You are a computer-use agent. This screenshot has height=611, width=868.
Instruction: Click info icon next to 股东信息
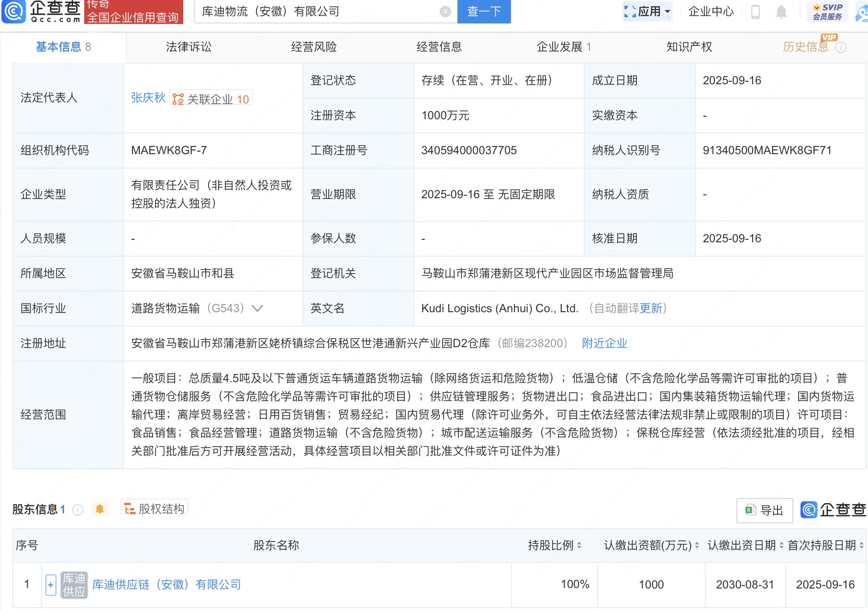[78, 510]
